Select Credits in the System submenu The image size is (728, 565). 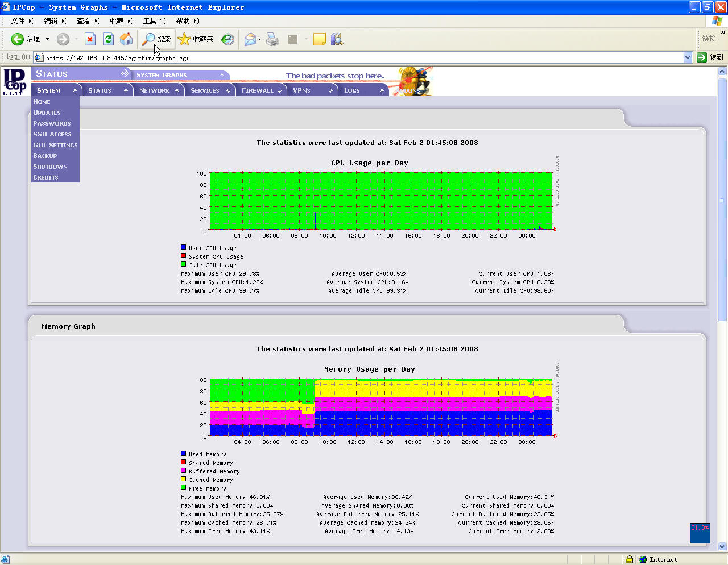(45, 177)
